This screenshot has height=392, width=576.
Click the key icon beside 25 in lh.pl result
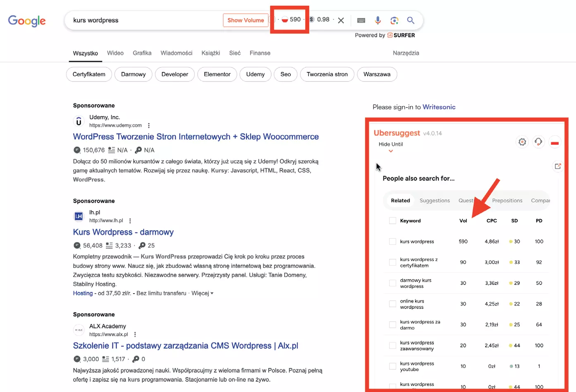142,246
